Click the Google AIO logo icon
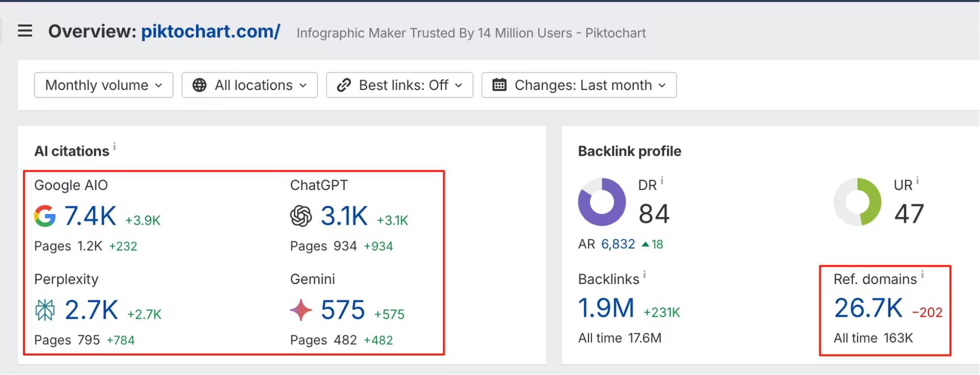The width and height of the screenshot is (980, 375). pyautogui.click(x=45, y=216)
